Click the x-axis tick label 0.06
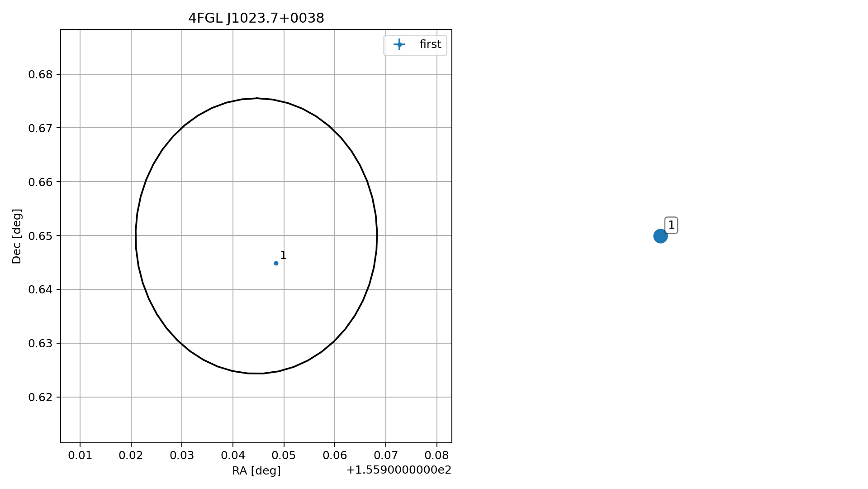Viewport: 868px width, 489px height. pos(335,455)
